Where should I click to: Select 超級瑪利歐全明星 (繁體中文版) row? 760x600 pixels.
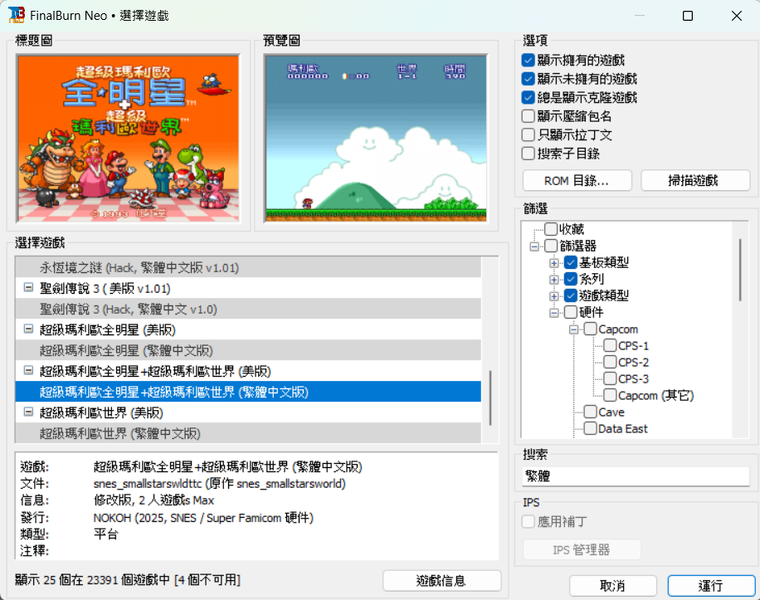pos(248,350)
